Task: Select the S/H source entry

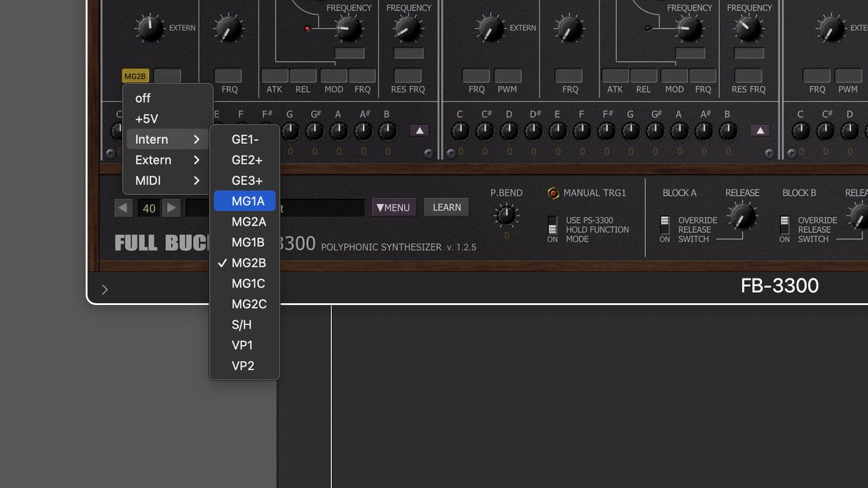Action: click(x=244, y=325)
